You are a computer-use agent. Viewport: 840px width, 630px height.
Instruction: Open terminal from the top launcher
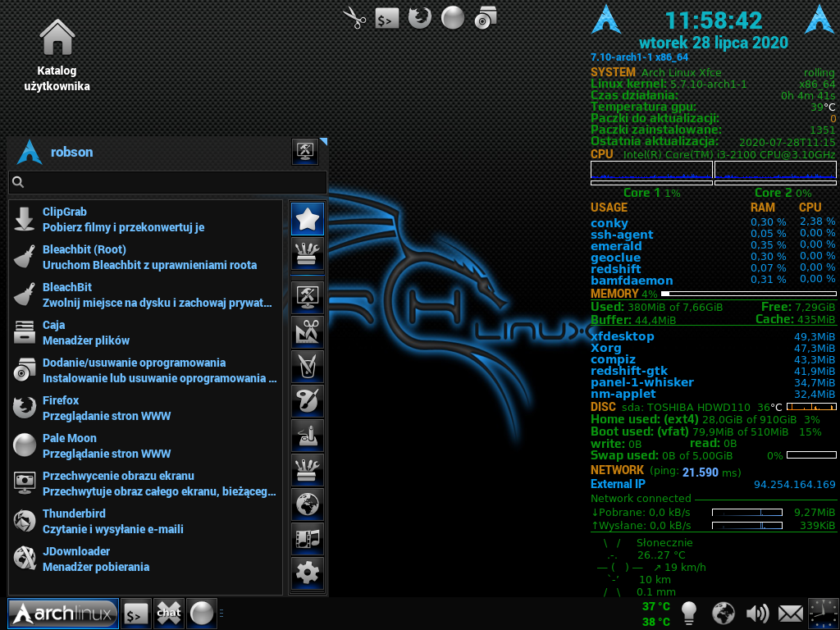coord(387,18)
